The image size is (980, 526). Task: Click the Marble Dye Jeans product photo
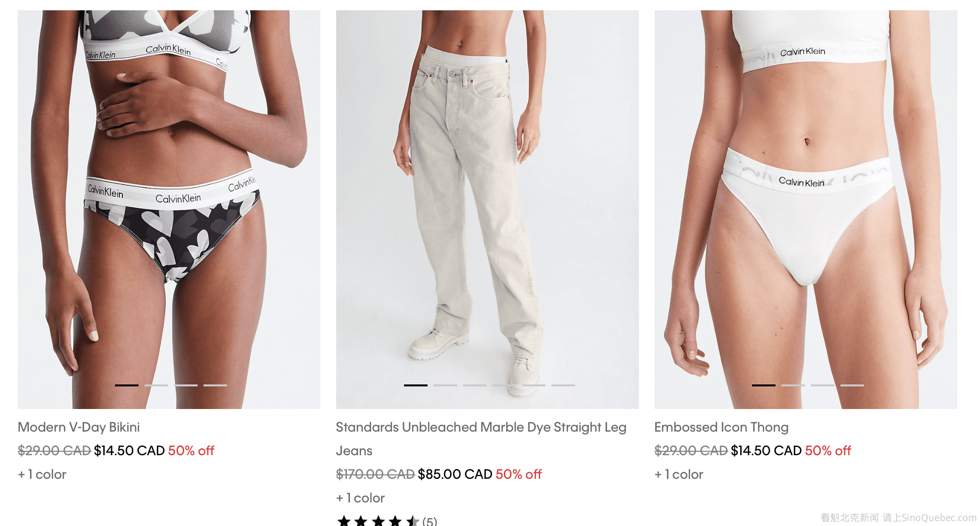point(488,209)
